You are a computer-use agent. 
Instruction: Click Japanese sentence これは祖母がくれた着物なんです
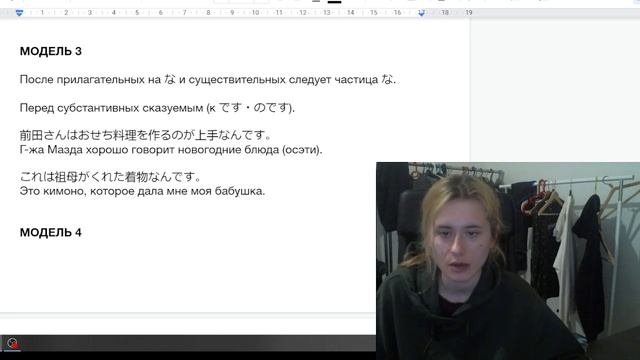110,177
